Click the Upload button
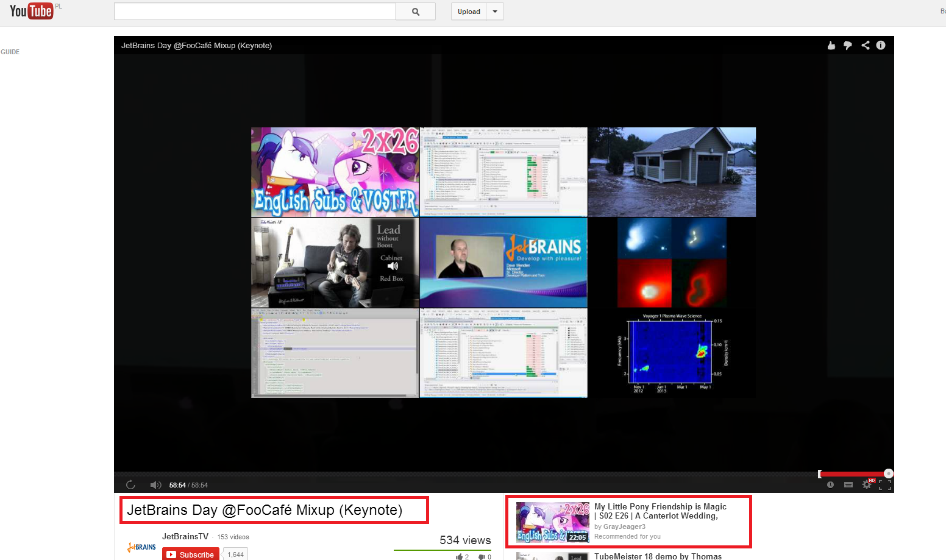The height and width of the screenshot is (560, 946). [469, 12]
